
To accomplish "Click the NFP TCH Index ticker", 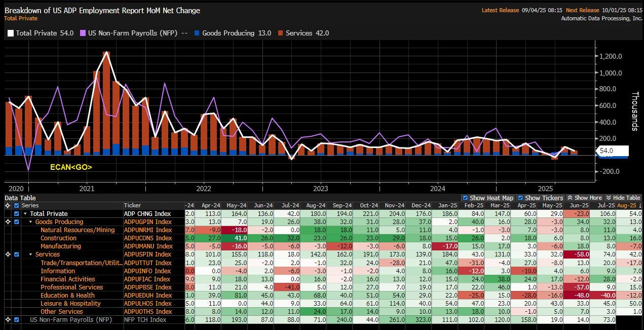I will coord(145,320).
